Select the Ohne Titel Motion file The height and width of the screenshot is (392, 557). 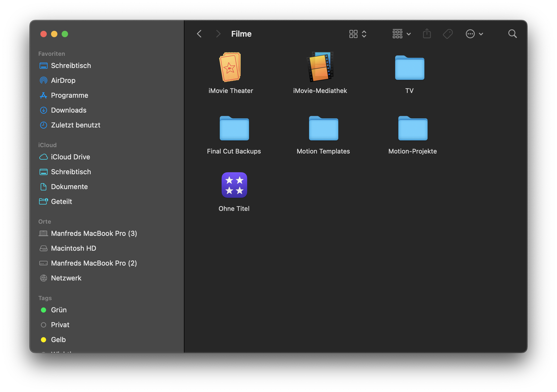click(234, 185)
